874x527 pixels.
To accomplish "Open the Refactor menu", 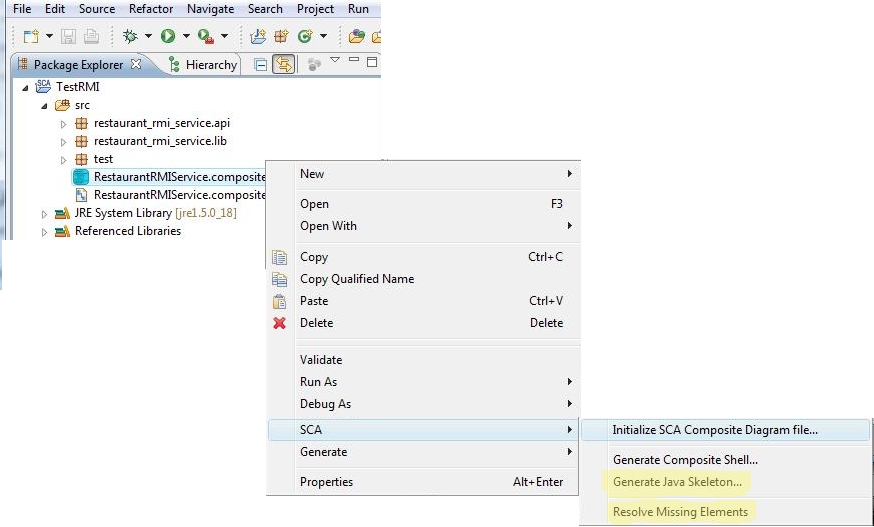I will click(x=151, y=9).
